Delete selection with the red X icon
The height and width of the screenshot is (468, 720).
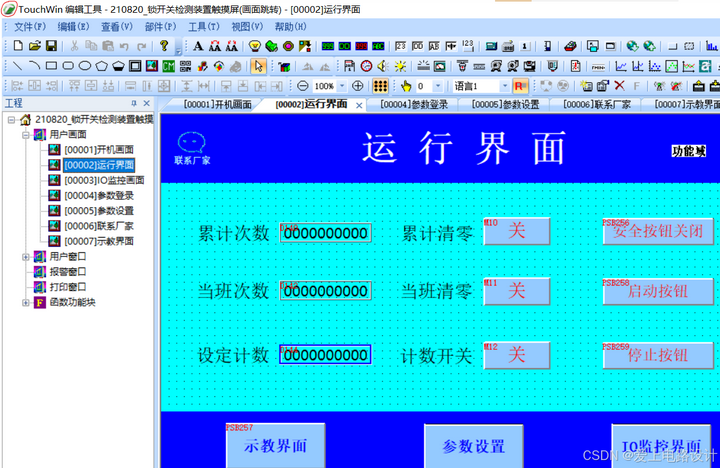619,85
